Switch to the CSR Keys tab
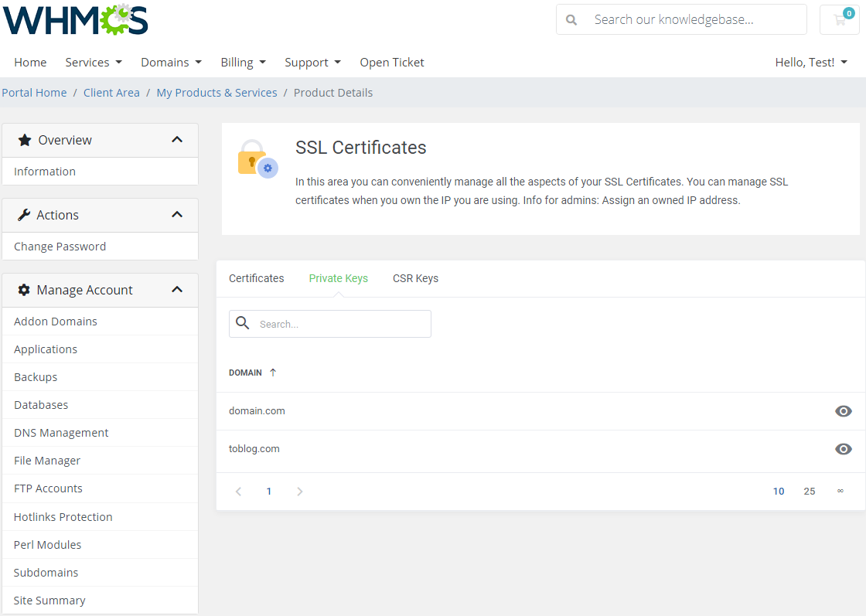The image size is (866, 616). point(415,278)
